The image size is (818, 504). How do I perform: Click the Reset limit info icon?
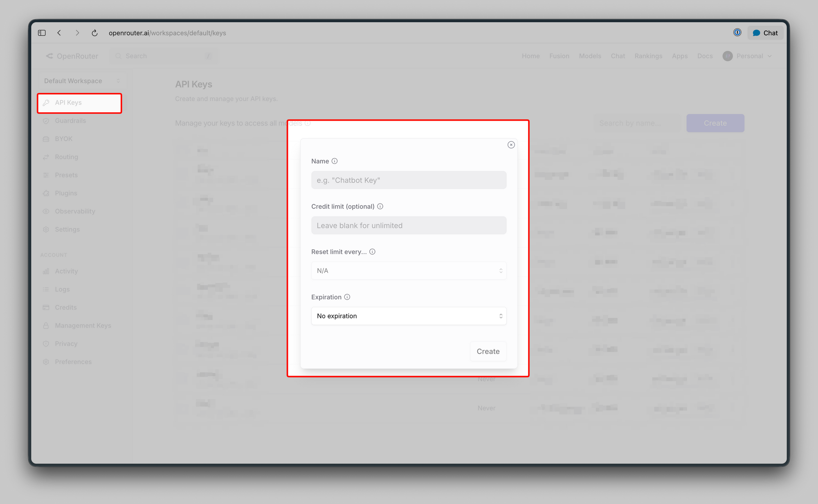[372, 252]
